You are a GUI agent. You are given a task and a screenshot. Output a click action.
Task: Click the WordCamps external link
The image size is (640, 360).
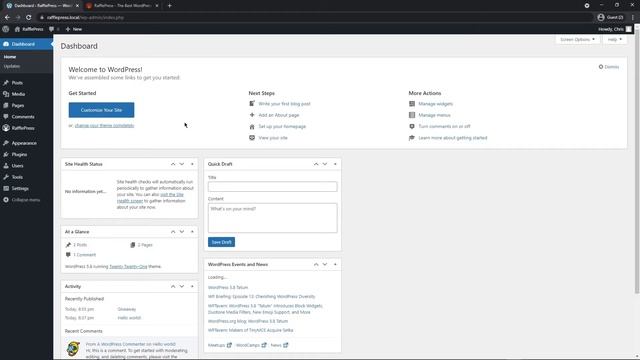pos(251,345)
